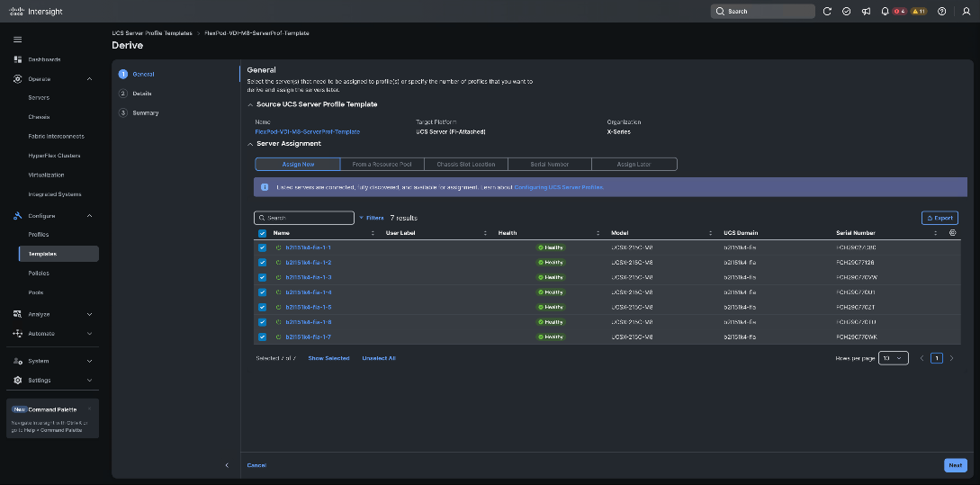Sort by the Name column
Screen dimensions: 980x485
coord(373,233)
